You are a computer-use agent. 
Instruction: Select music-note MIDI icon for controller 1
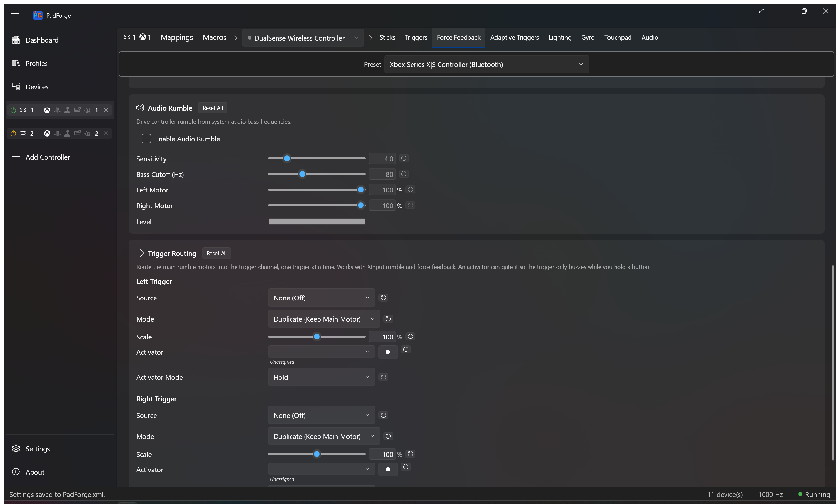[x=88, y=110]
